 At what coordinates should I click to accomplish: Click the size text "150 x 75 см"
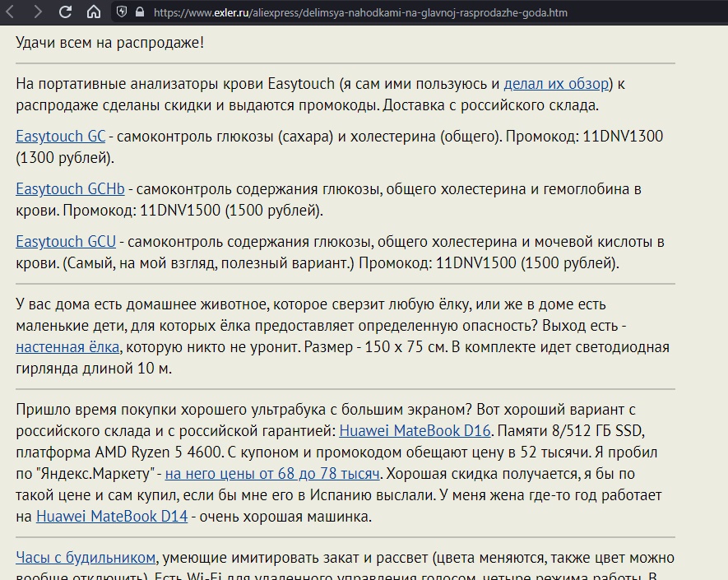click(x=406, y=347)
